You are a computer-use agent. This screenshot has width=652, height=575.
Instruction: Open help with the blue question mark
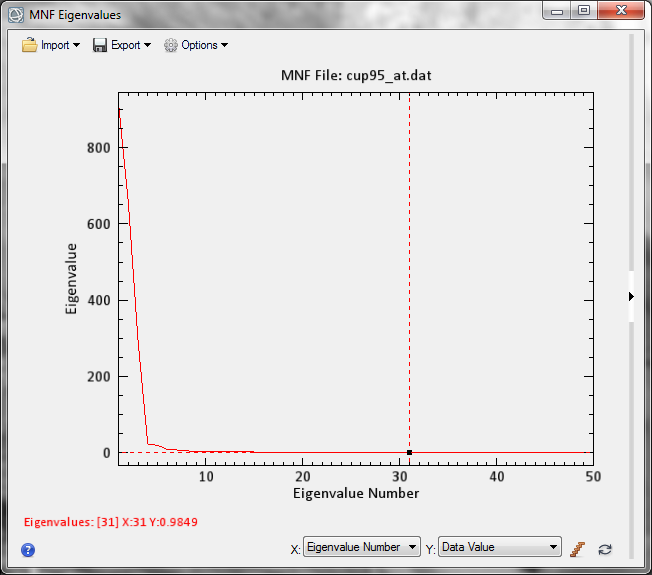tap(28, 549)
